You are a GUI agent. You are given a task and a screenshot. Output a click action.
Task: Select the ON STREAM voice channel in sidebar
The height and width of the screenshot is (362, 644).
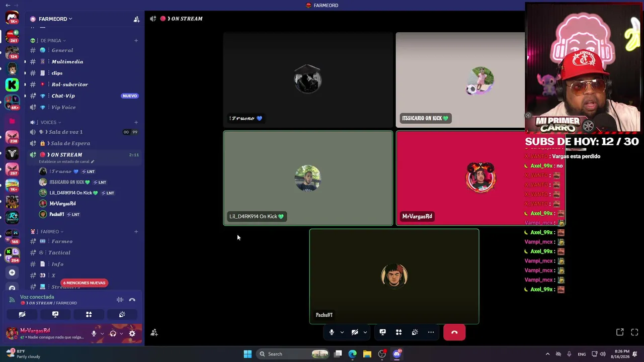point(85,155)
